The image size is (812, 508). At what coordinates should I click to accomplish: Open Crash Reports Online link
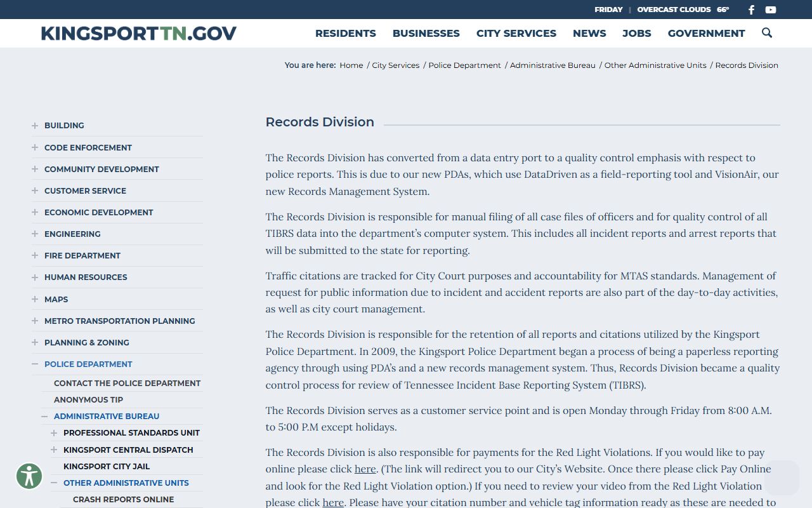[123, 500]
